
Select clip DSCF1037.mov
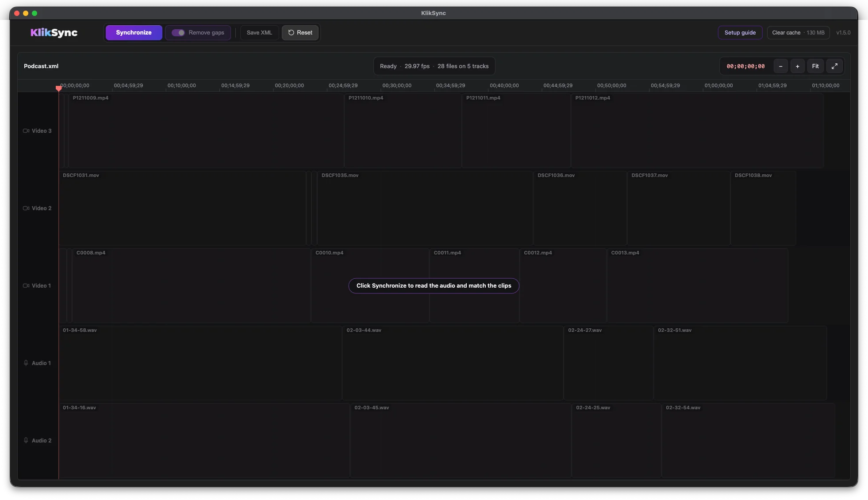coord(679,208)
